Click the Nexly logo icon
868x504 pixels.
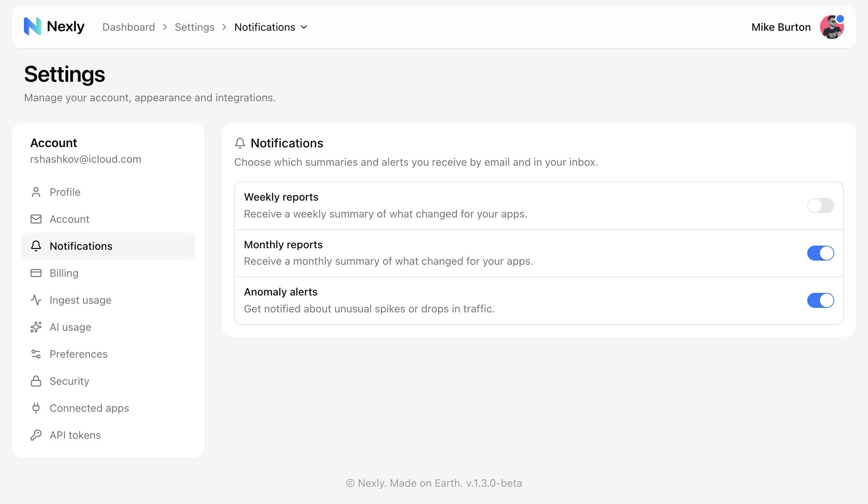[x=33, y=27]
